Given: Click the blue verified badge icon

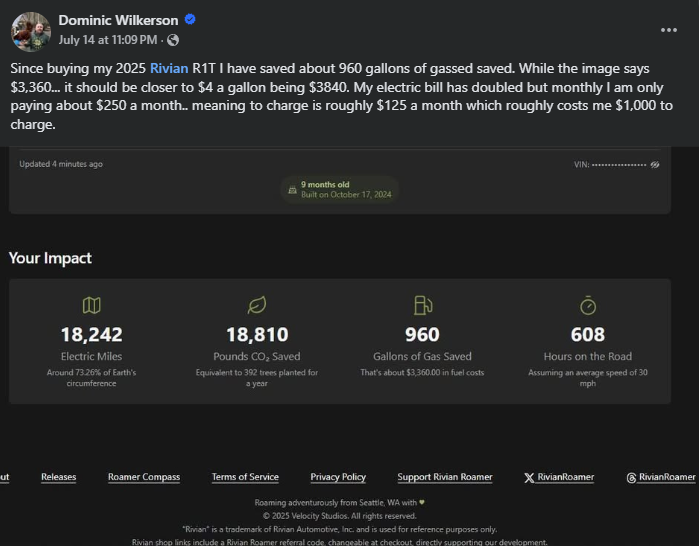Looking at the screenshot, I should point(190,20).
